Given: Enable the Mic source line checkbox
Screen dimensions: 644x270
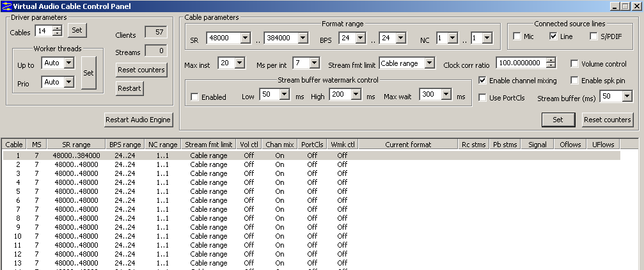Looking at the screenshot, I should click(516, 36).
